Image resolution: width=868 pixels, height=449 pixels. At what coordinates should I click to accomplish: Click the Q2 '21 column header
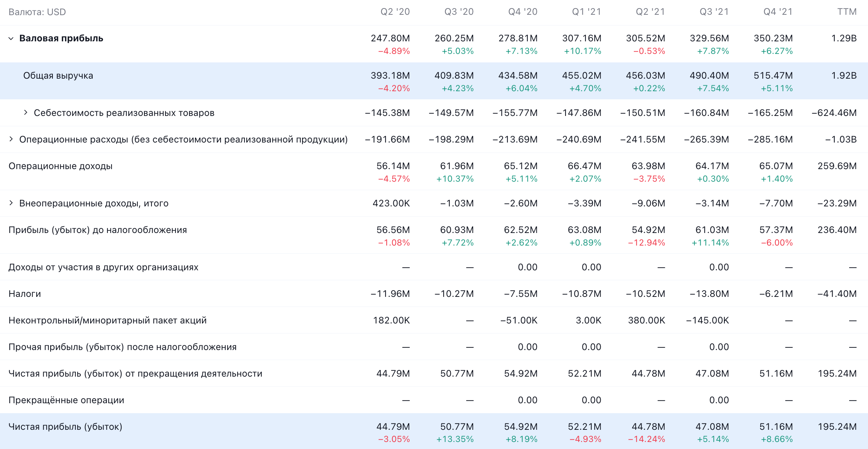650,12
